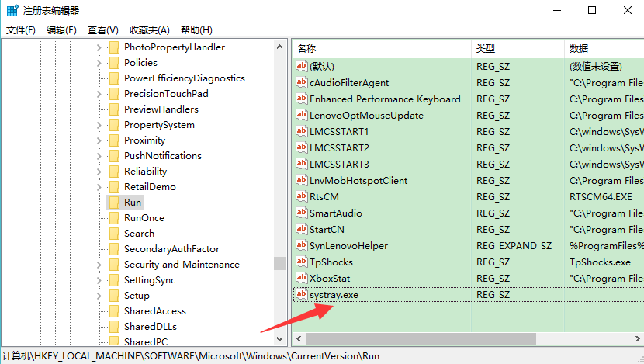Expand the RetailDemo node arrow
Image resolution: width=644 pixels, height=364 pixels.
[99, 187]
